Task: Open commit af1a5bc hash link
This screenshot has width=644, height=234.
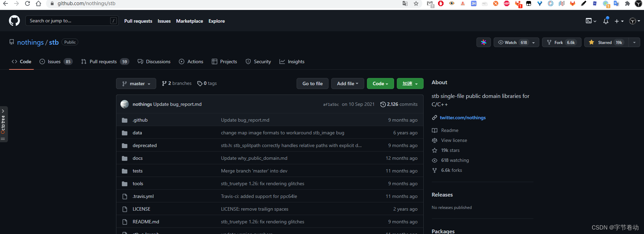Action: click(331, 104)
